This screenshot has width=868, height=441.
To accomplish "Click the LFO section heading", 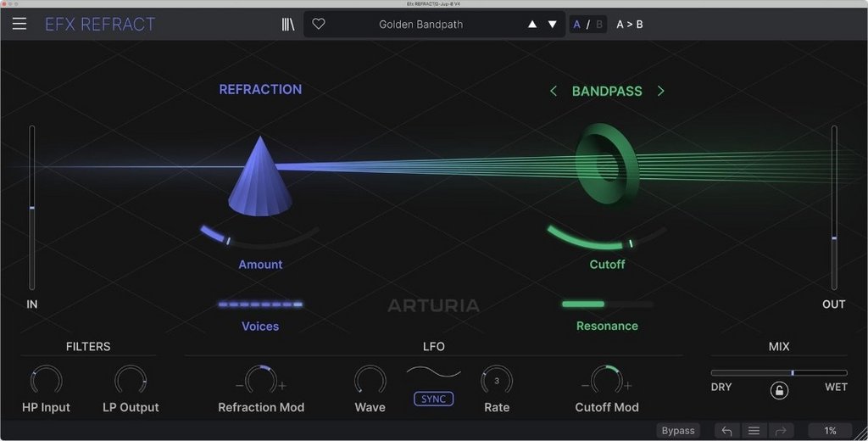I will [x=433, y=346].
